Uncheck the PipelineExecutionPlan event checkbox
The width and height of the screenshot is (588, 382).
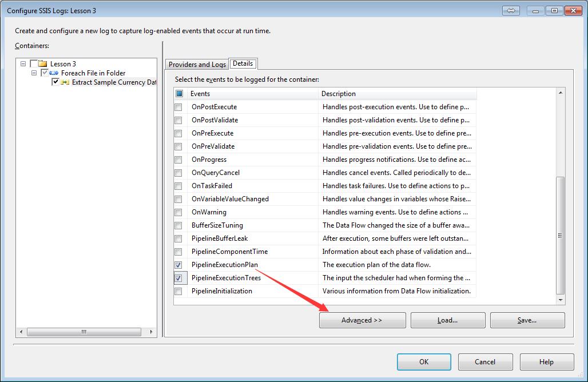178,265
